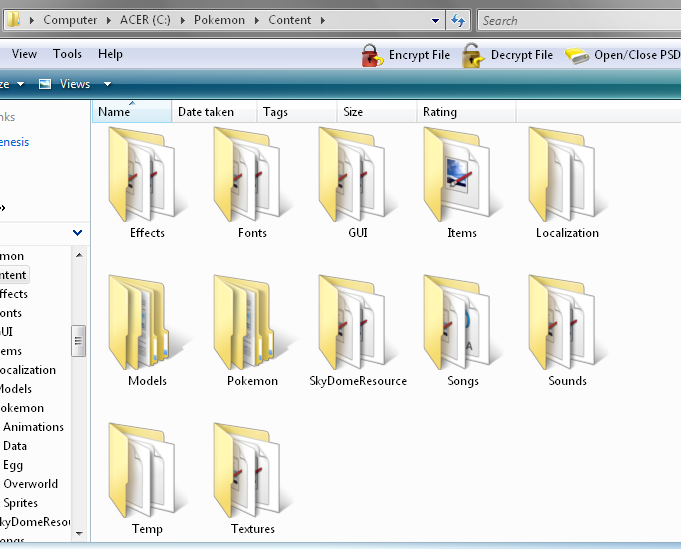Open the GUI folder icon
Viewport: 681px width, 549px height.
coord(357,174)
